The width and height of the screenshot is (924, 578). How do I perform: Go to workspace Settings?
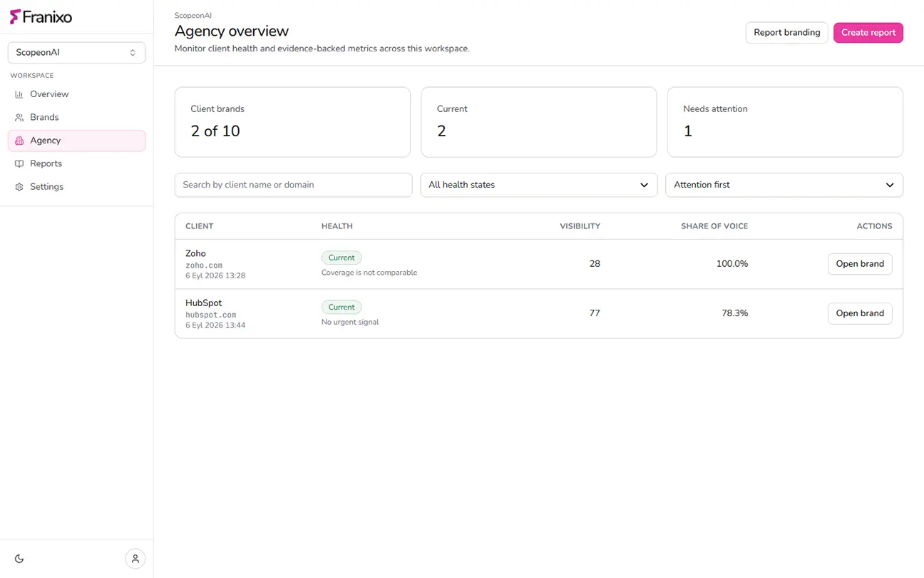(x=76, y=187)
